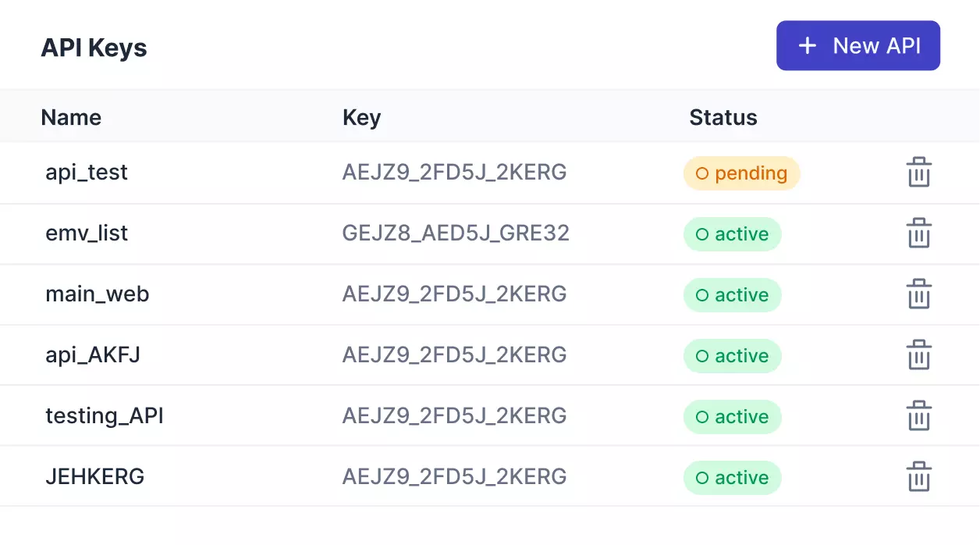This screenshot has height=545, width=980.
Task: Select the api_test name cell
Action: [87, 173]
